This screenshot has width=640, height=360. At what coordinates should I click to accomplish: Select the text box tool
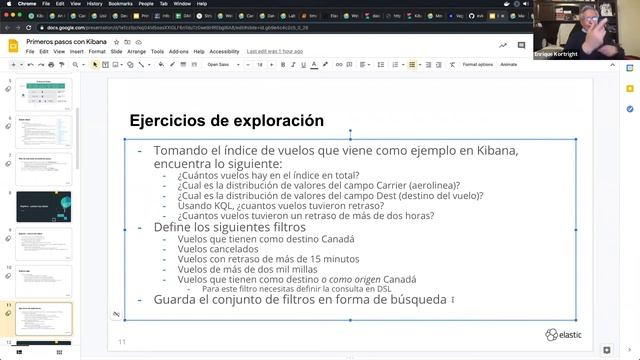point(105,64)
